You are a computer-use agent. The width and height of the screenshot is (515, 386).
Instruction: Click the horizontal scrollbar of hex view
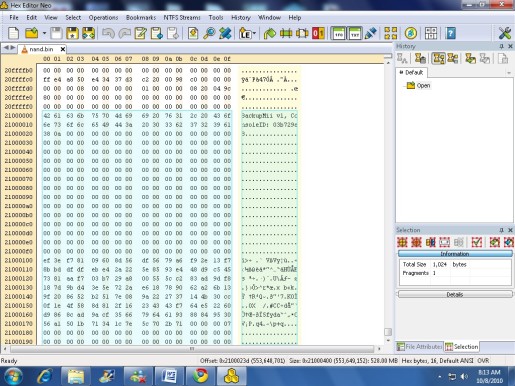click(x=192, y=349)
